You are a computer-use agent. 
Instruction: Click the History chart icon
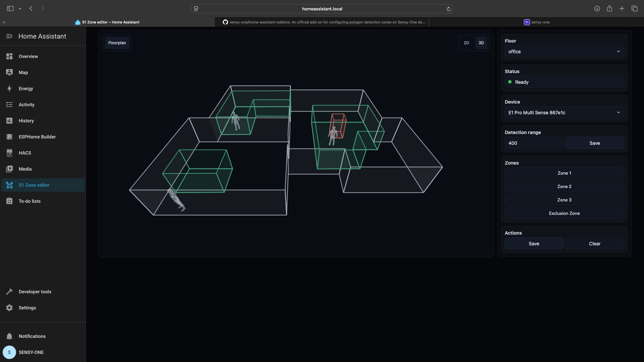click(9, 121)
